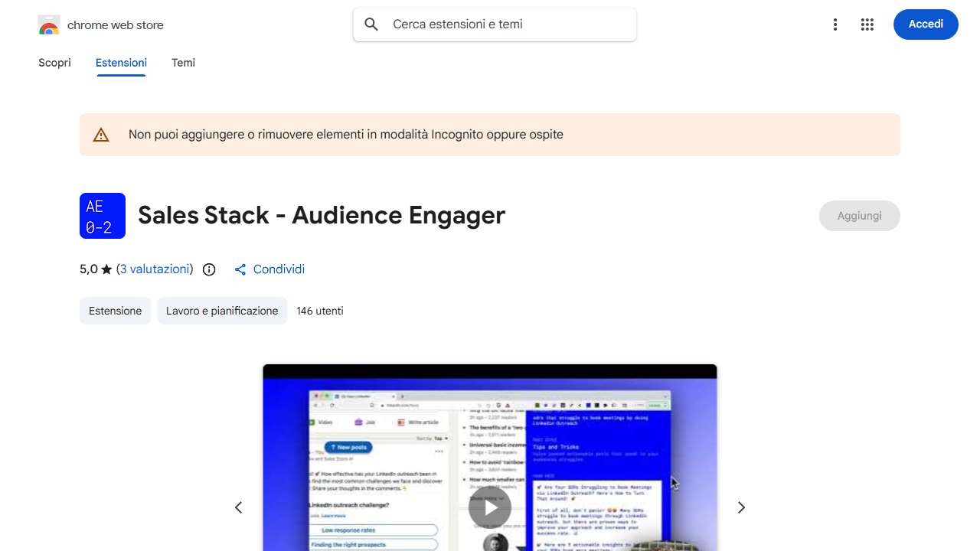Screen dimensions: 980x551
Task: Click the search magnifier icon
Action: click(x=371, y=24)
